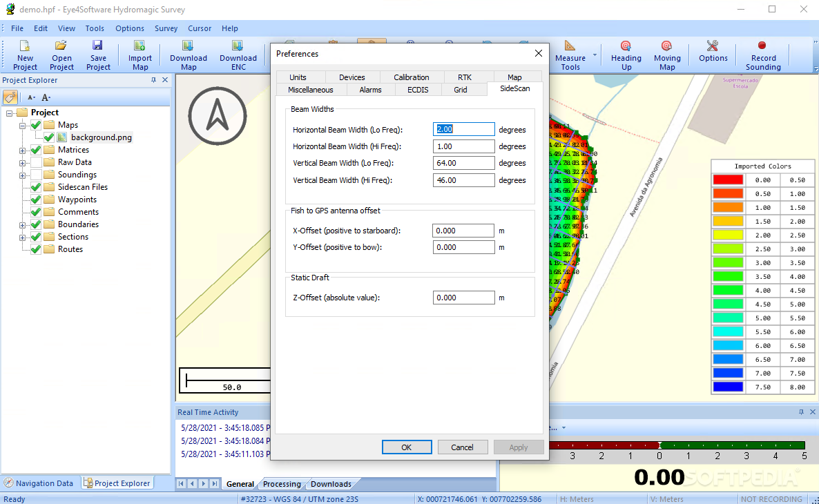Toggle the background.png checkbox
The width and height of the screenshot is (819, 504).
[49, 137]
